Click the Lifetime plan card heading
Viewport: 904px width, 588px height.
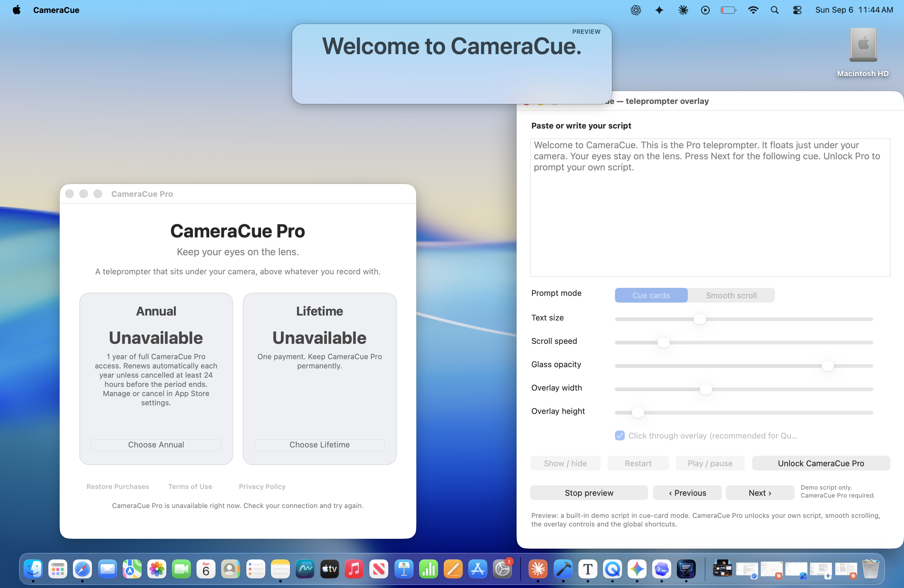[319, 311]
